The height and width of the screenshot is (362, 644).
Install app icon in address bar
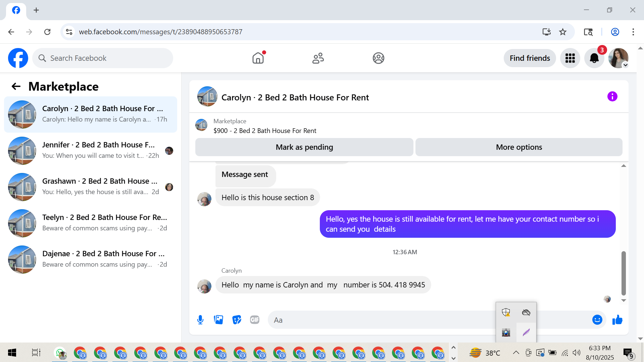(546, 32)
